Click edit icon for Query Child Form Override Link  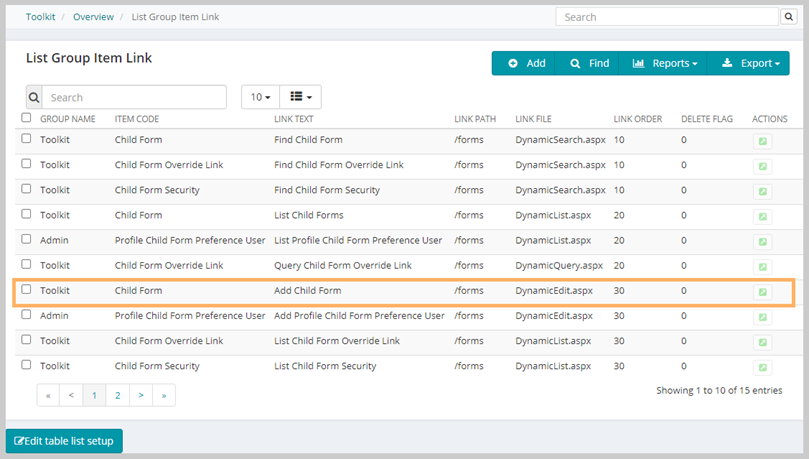pyautogui.click(x=763, y=267)
